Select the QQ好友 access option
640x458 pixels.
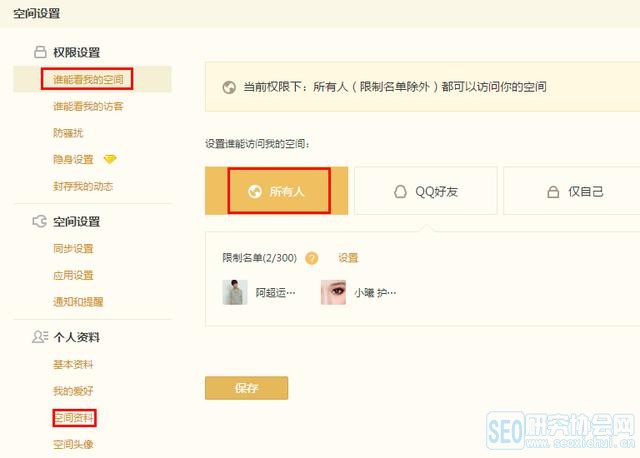pos(427,191)
